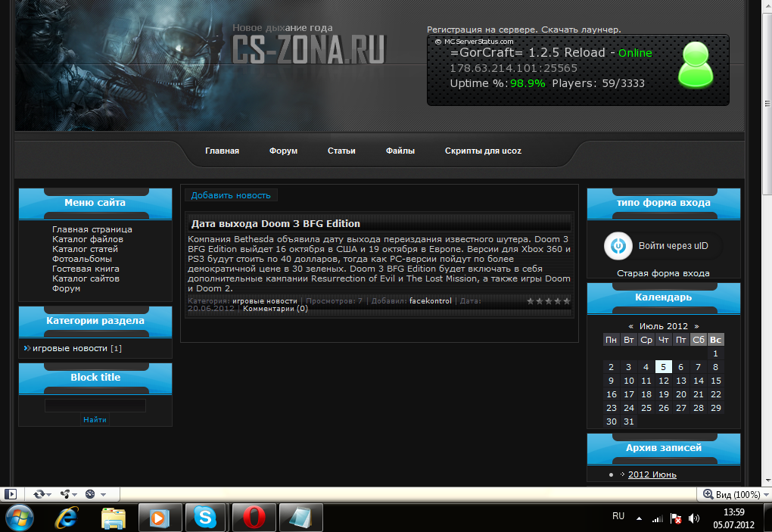This screenshot has height=532, width=772.
Task: Click the MCServerStatus.com link
Action: [x=478, y=42]
